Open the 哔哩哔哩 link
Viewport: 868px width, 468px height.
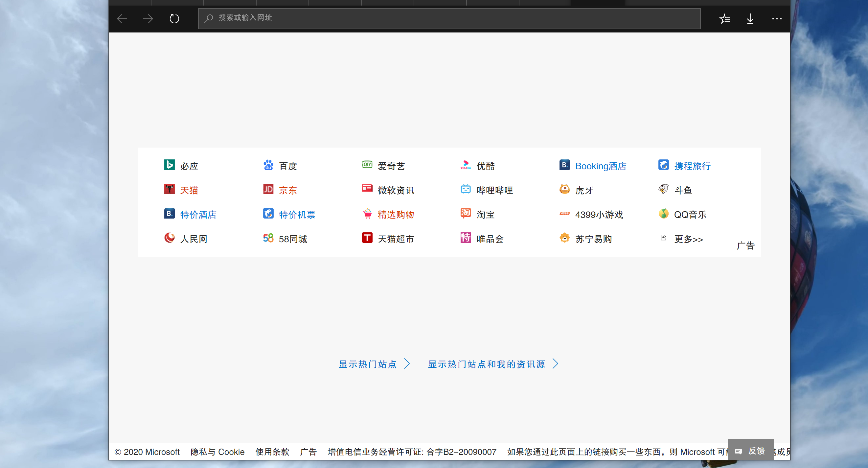point(494,190)
